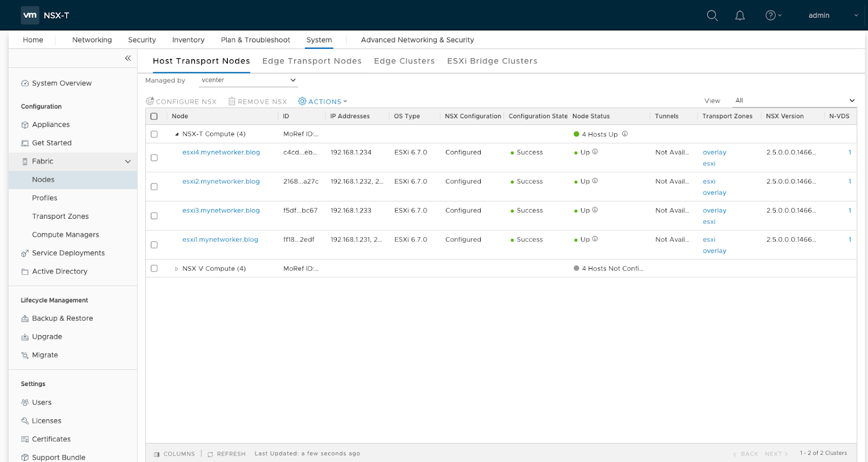Screen dimensions: 868x462
Task: Collapse the left sidebar with double-chevron icon
Action: 128,58
